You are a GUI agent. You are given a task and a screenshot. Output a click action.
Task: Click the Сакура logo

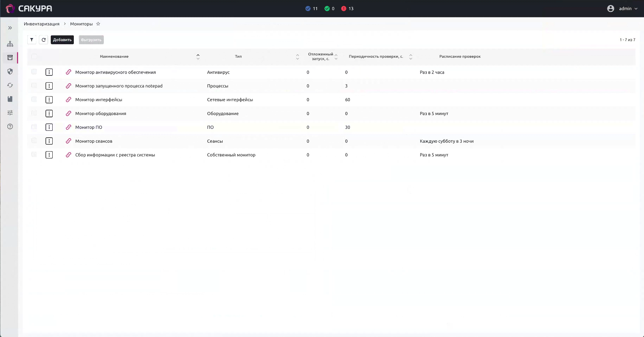click(29, 8)
